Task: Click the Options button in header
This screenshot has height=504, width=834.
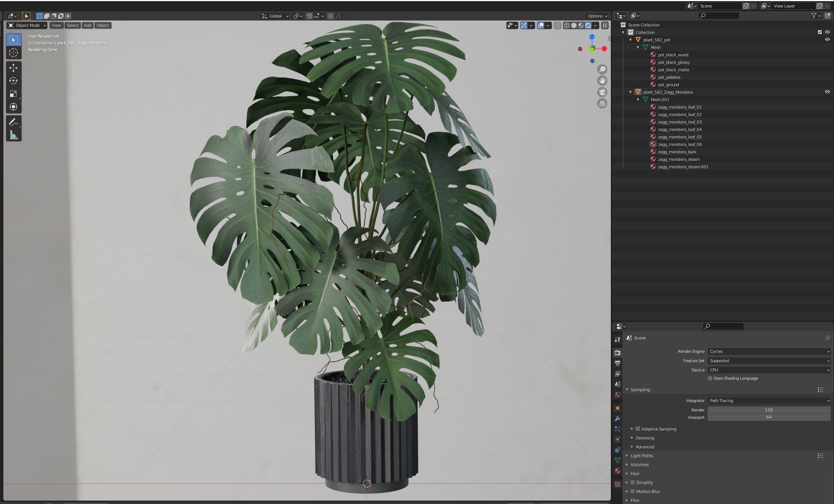Action: pyautogui.click(x=597, y=16)
